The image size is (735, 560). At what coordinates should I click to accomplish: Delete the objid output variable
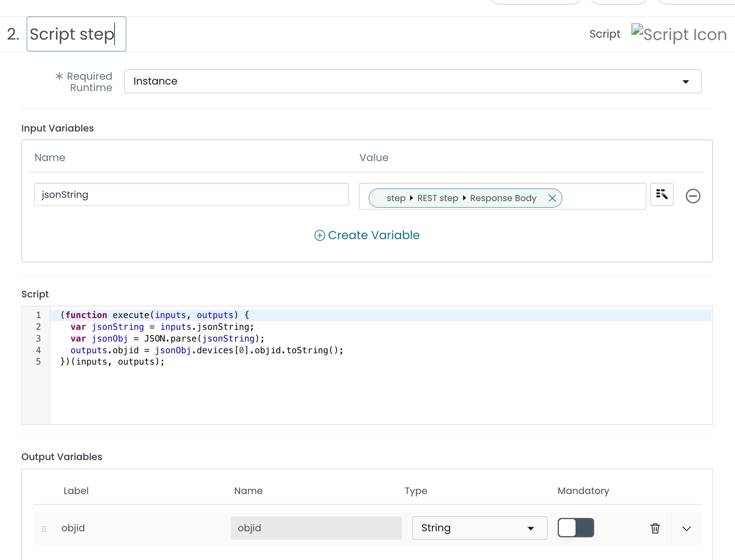[x=655, y=528]
